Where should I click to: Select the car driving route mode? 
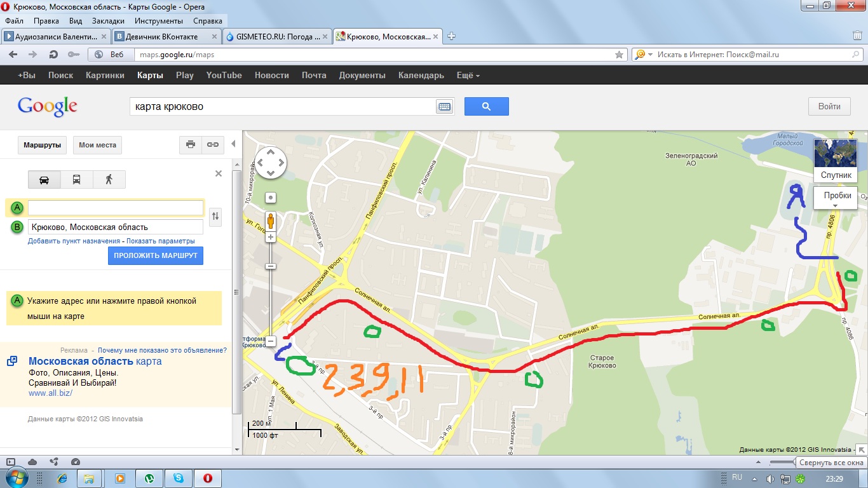(x=44, y=180)
